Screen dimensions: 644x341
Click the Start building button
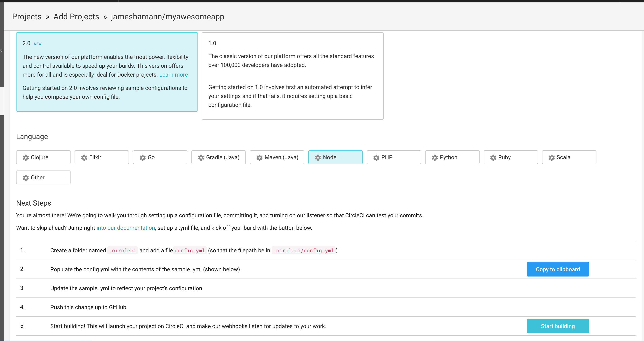tap(558, 326)
